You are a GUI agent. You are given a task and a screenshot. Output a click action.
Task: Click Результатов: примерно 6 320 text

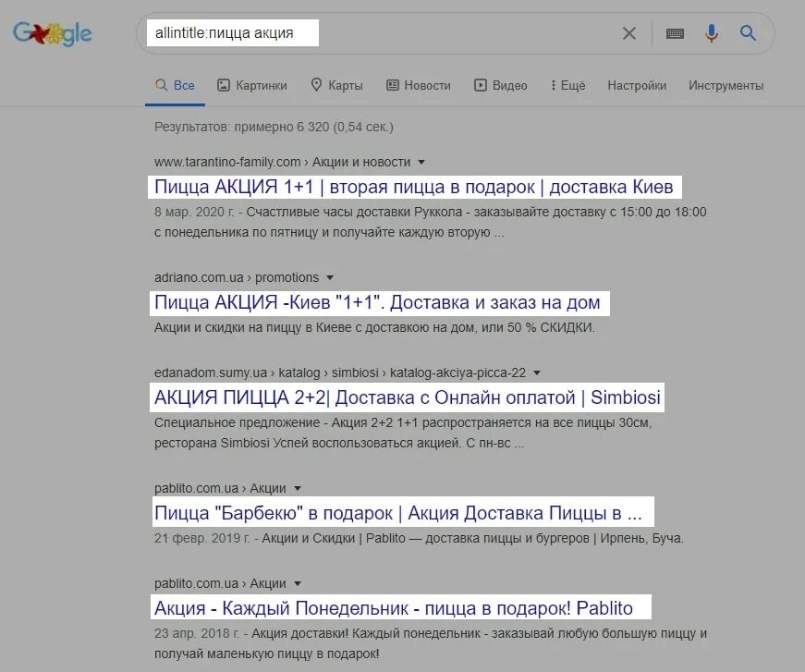pos(274,127)
